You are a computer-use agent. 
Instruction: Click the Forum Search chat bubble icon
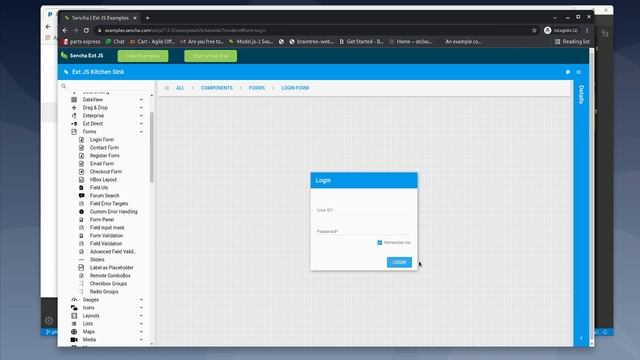click(81, 196)
